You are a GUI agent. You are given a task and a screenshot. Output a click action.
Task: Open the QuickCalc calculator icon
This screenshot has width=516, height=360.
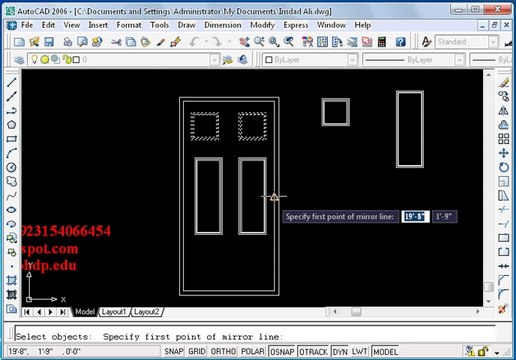(382, 42)
